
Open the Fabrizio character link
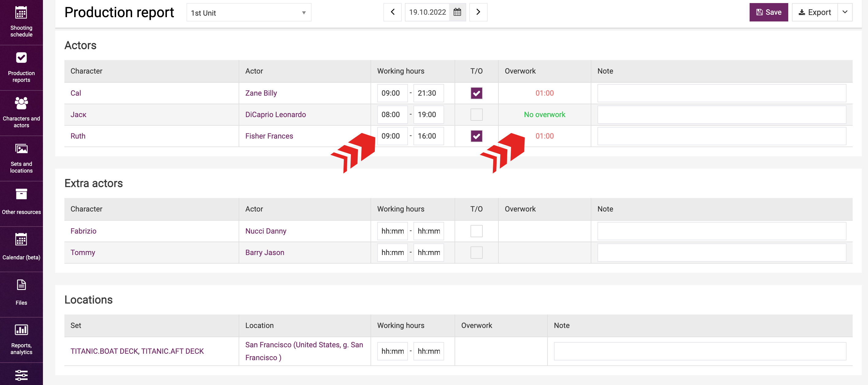coord(83,231)
